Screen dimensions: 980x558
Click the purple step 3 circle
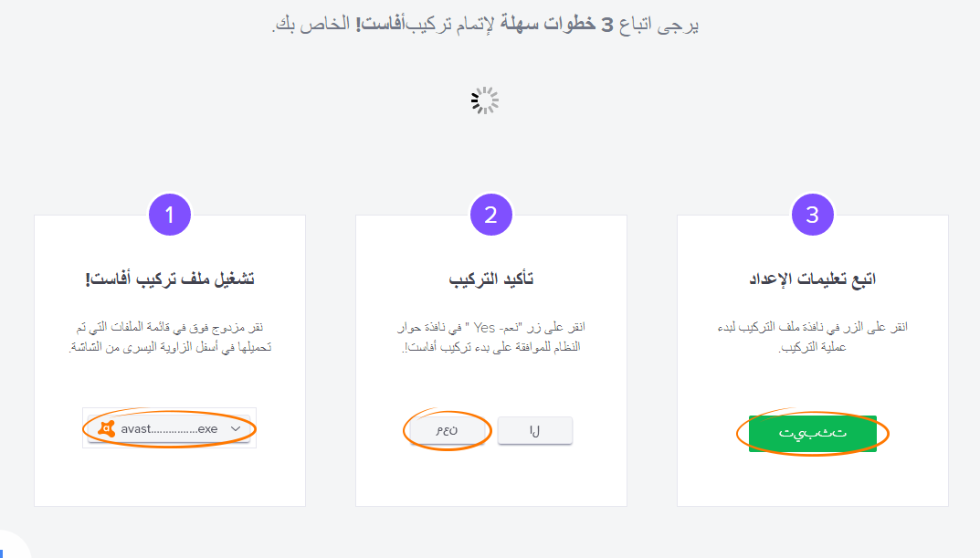click(812, 215)
